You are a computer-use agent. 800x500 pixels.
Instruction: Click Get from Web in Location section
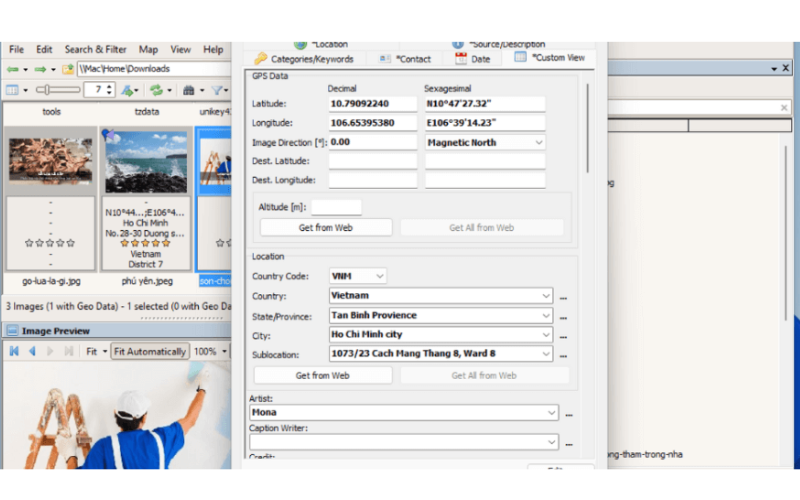tap(323, 376)
